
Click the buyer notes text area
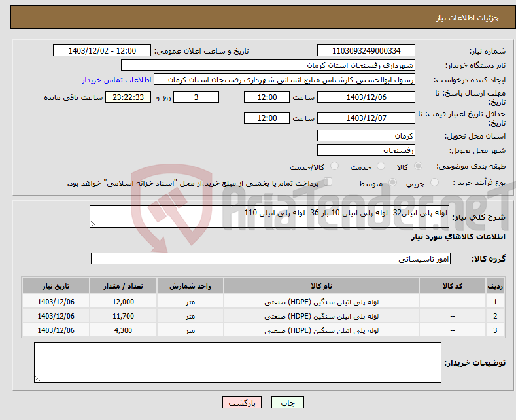click(237, 362)
